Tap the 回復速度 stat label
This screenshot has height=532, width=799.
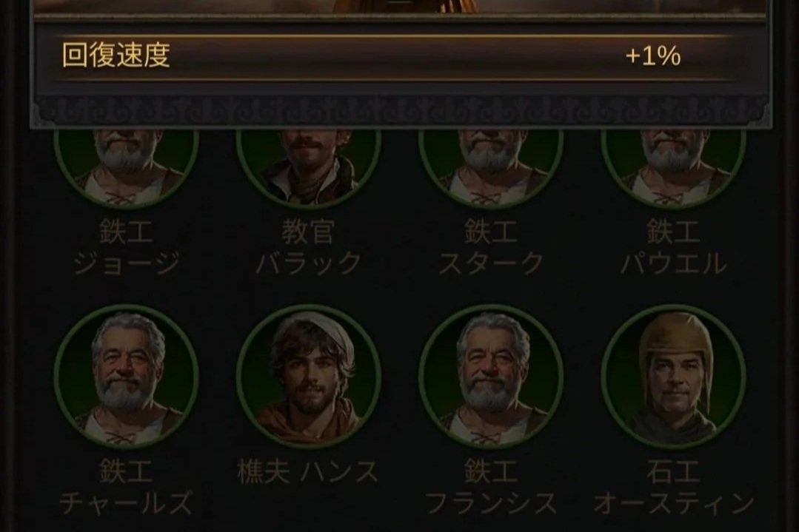(x=116, y=55)
